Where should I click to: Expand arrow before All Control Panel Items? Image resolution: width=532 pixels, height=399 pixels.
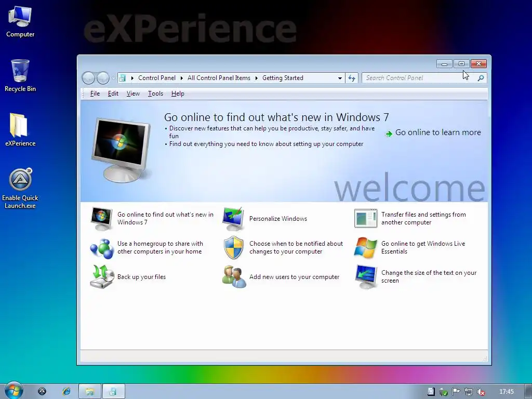[x=181, y=78]
